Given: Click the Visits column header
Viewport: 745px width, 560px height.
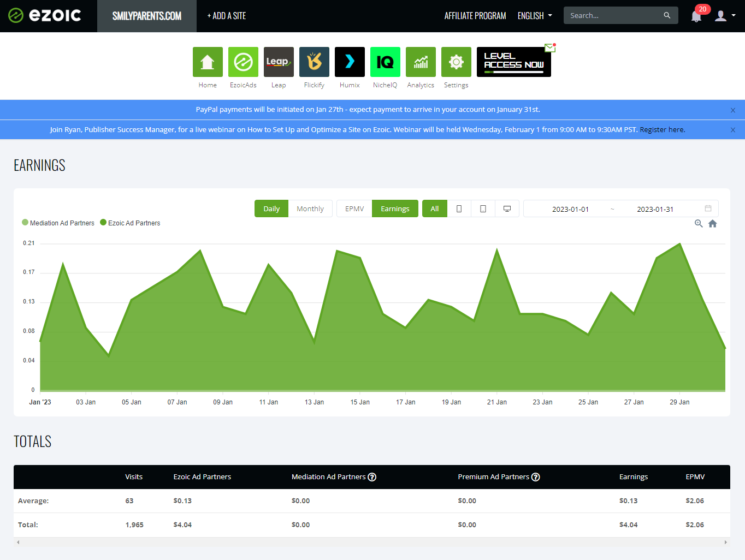Looking at the screenshot, I should pos(134,476).
